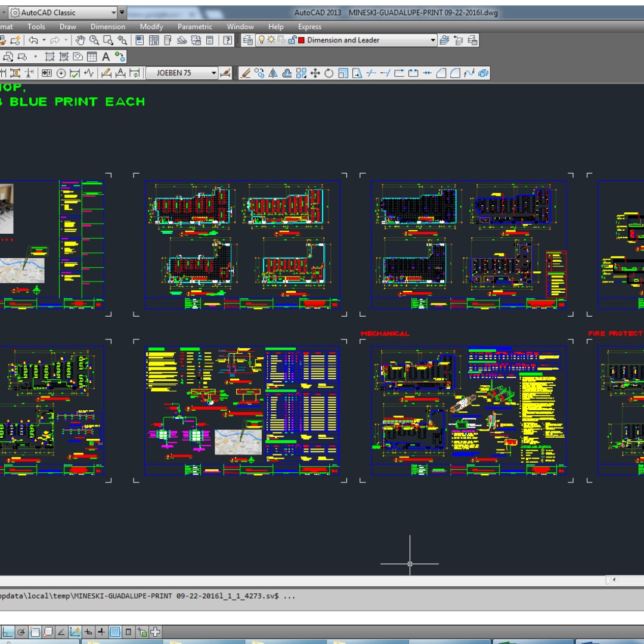
Task: Toggle the layer On/Off lightbulb
Action: (x=262, y=40)
